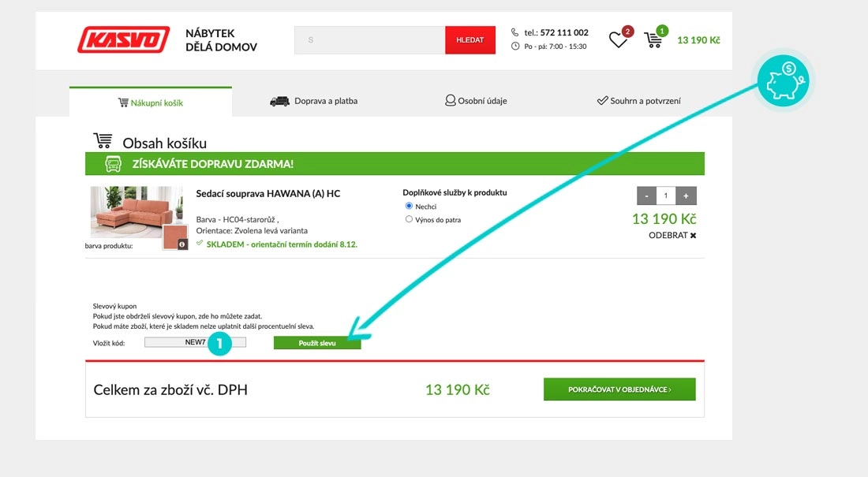
Task: Open Souhrn a potvrzení tab
Action: tap(638, 101)
